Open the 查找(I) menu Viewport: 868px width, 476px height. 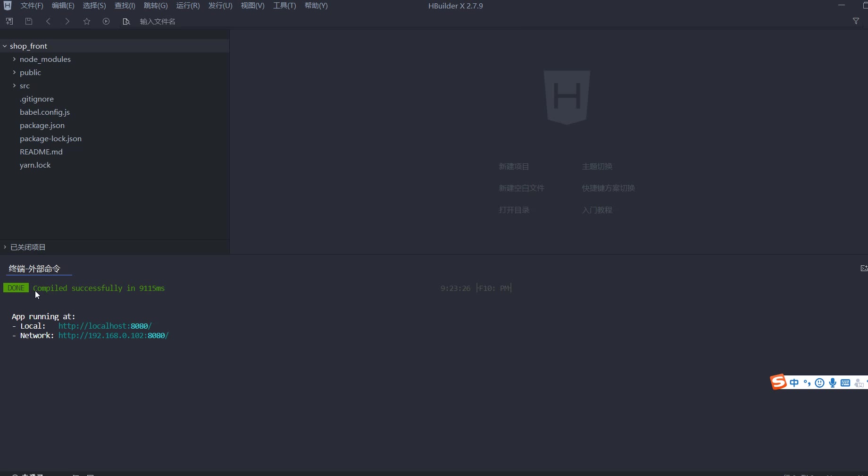point(125,6)
